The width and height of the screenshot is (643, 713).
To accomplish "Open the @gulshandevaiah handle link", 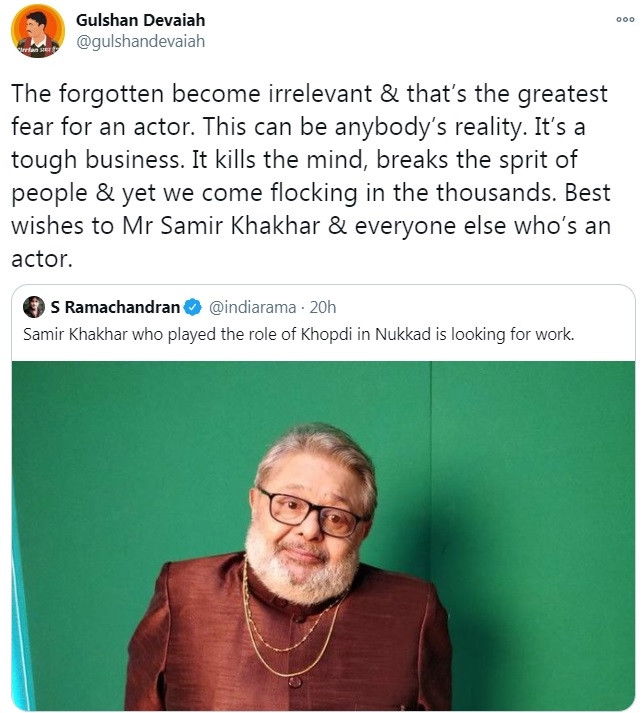I will tap(141, 41).
